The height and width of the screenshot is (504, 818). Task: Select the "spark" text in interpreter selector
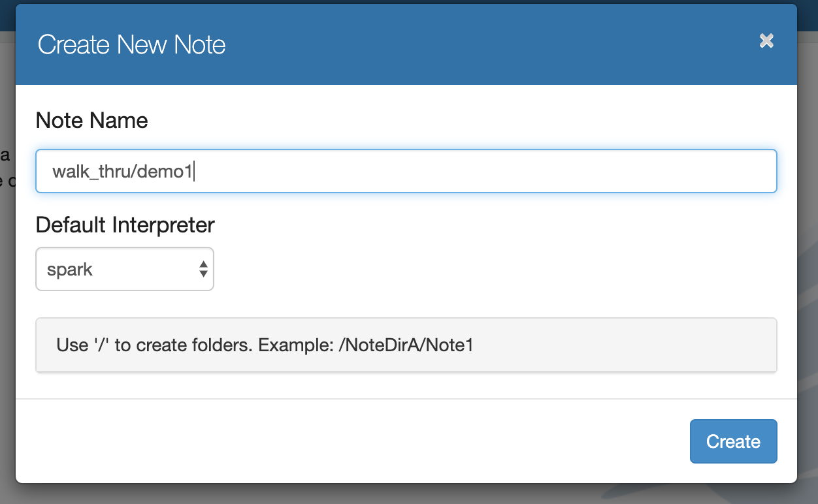pyautogui.click(x=70, y=270)
